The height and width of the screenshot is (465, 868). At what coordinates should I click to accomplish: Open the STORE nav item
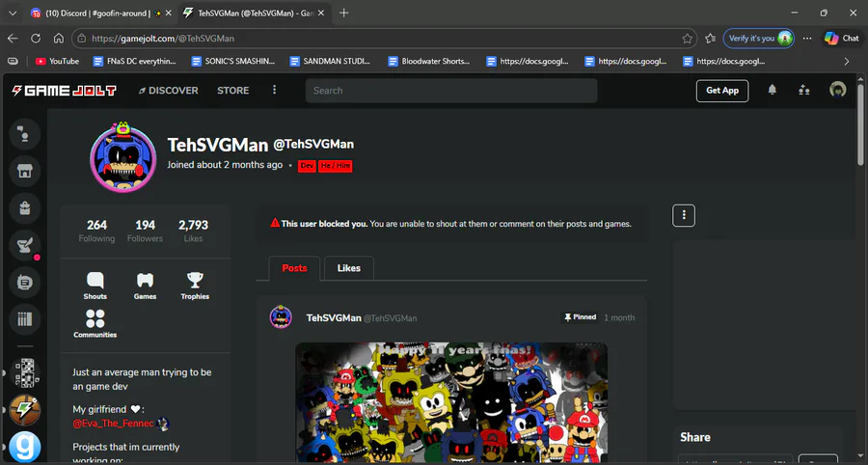[233, 91]
